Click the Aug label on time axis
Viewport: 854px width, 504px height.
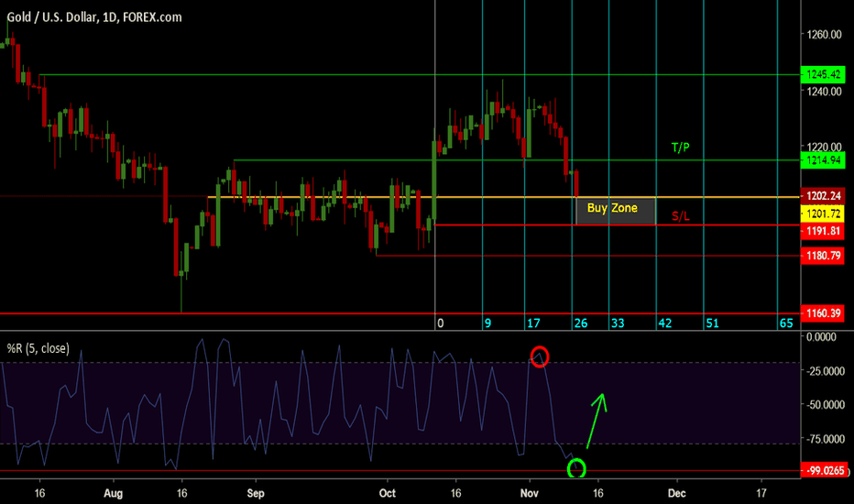(x=114, y=493)
